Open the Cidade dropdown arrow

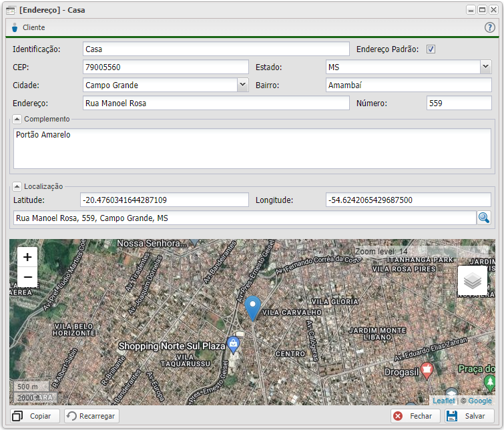point(242,85)
